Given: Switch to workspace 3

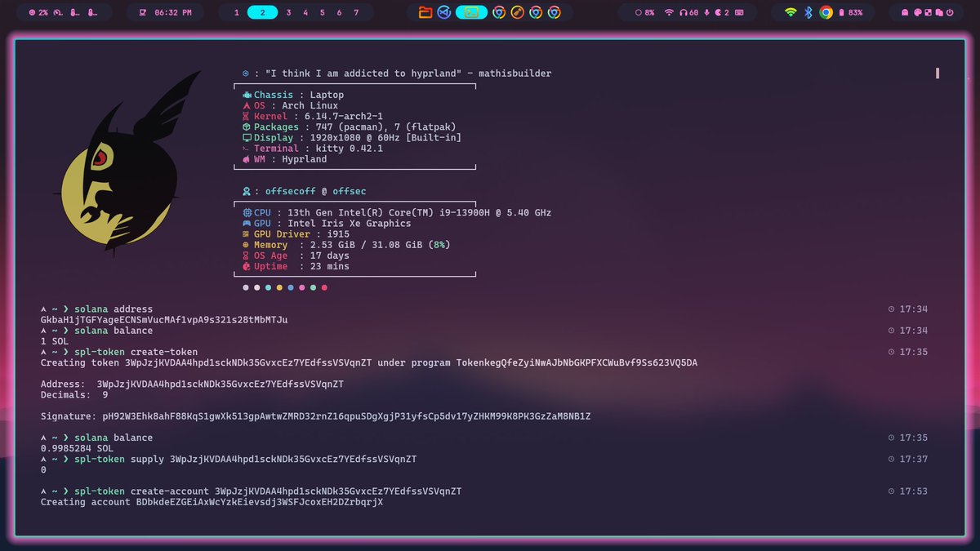Looking at the screenshot, I should (x=288, y=12).
